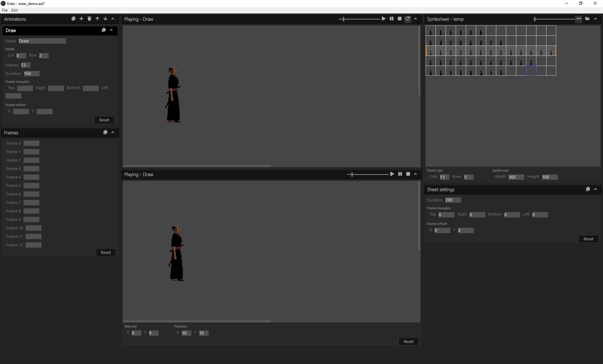Stop the top preview animation
Viewport: 603px width, 364px height.
[399, 19]
